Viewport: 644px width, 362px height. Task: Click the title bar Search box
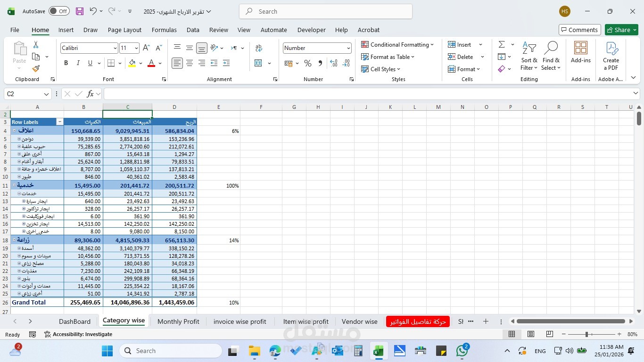(326, 11)
